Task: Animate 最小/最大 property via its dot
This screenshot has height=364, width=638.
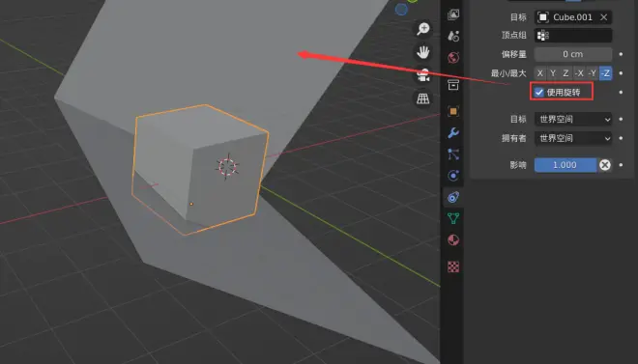Action: [621, 73]
